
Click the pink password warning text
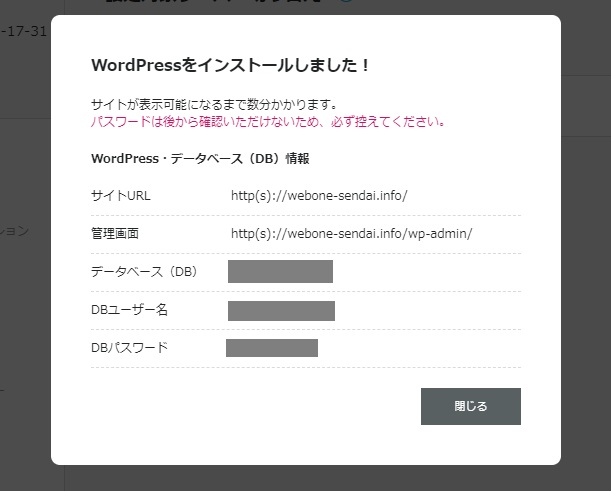268,122
